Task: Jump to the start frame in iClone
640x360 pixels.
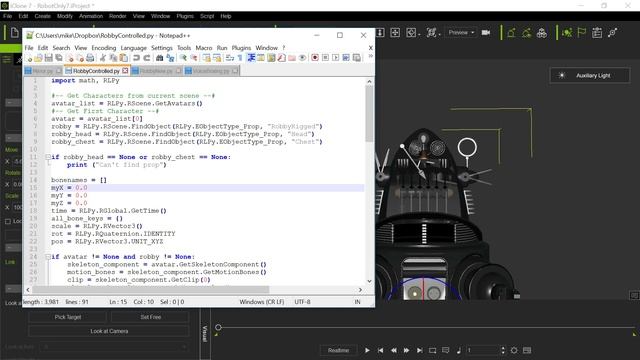Action: coord(380,350)
